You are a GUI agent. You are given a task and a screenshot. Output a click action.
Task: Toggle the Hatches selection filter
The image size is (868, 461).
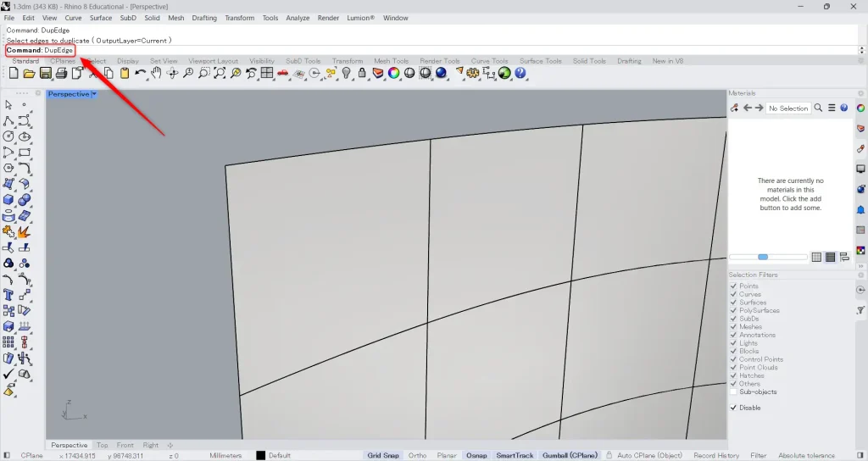tap(733, 375)
